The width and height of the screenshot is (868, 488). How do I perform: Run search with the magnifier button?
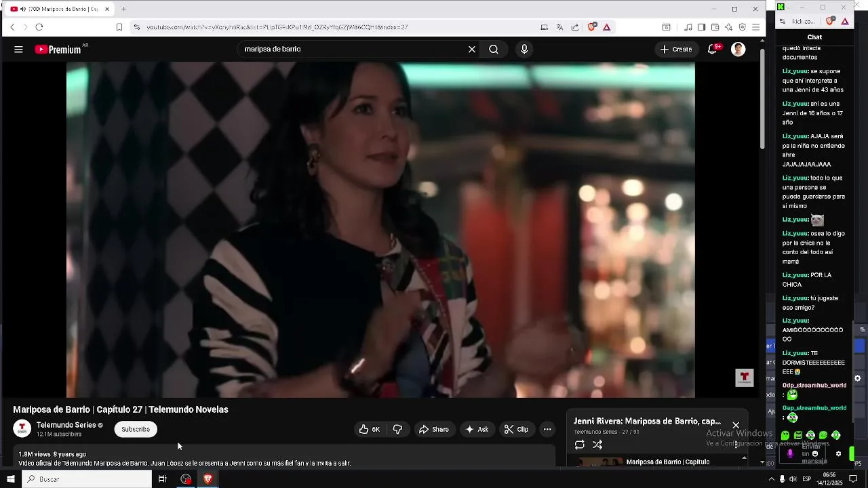(494, 49)
